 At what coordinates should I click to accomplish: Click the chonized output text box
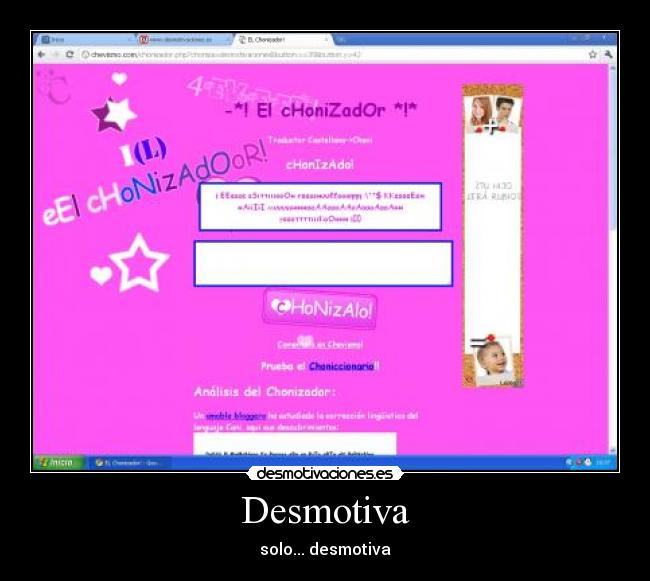coord(320,206)
